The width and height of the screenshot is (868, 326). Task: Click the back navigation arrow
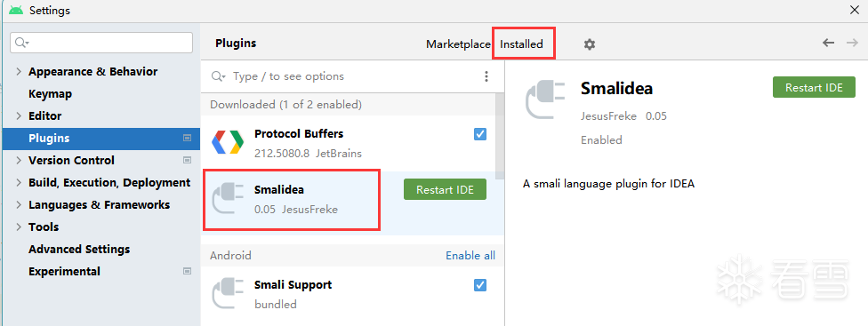[x=828, y=43]
